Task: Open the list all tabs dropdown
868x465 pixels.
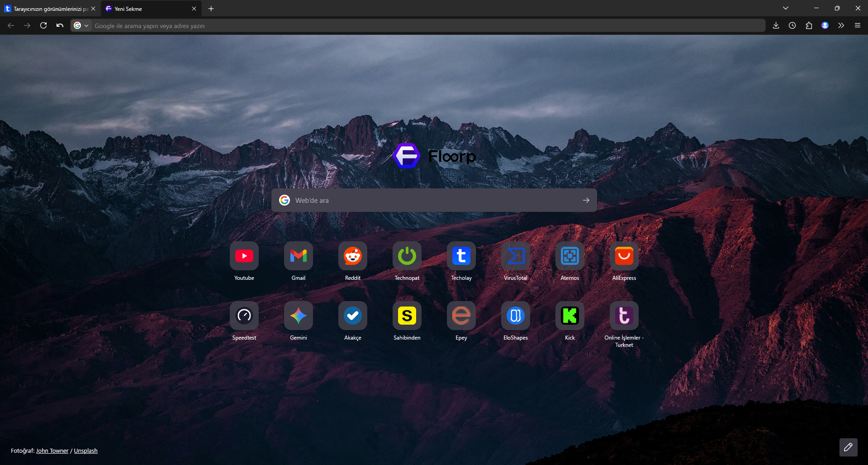Action: coord(786,8)
